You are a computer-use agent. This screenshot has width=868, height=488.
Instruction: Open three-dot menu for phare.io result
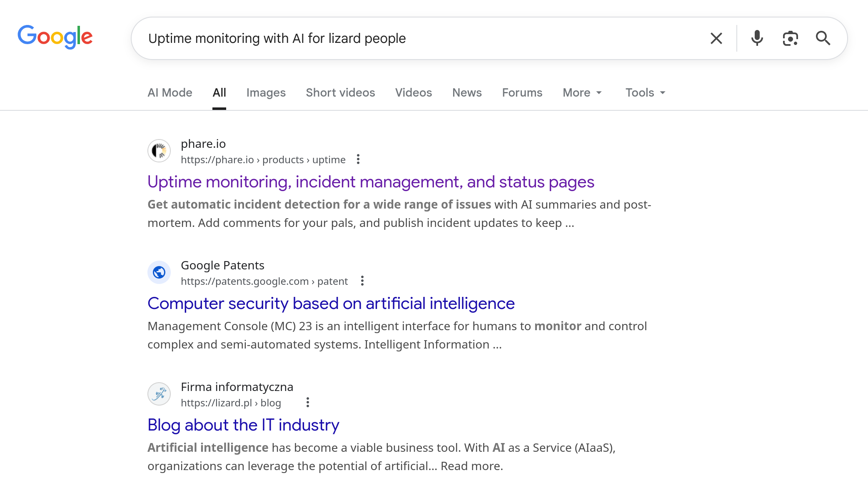pos(358,159)
